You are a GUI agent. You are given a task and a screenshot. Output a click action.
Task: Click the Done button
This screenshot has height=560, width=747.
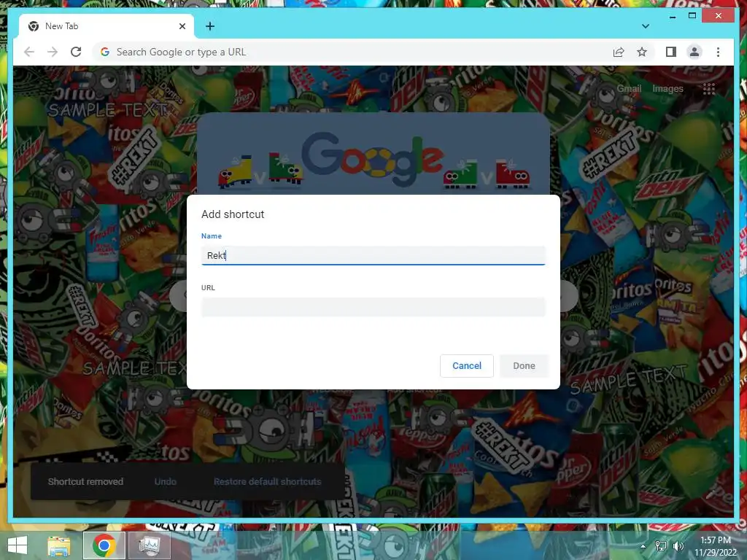tap(524, 366)
